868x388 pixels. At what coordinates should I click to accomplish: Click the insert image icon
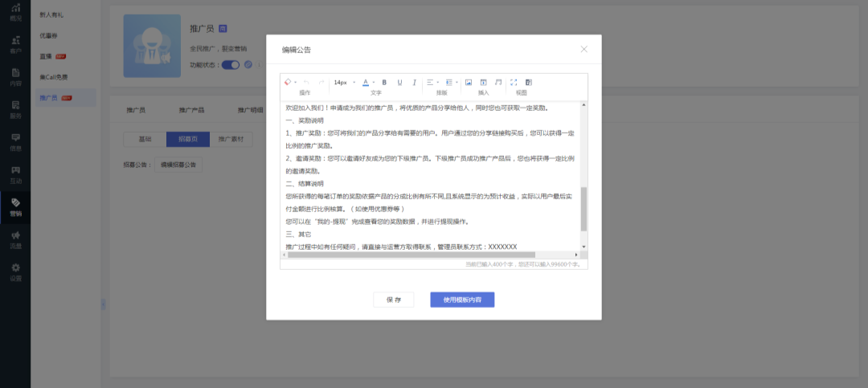click(x=469, y=82)
